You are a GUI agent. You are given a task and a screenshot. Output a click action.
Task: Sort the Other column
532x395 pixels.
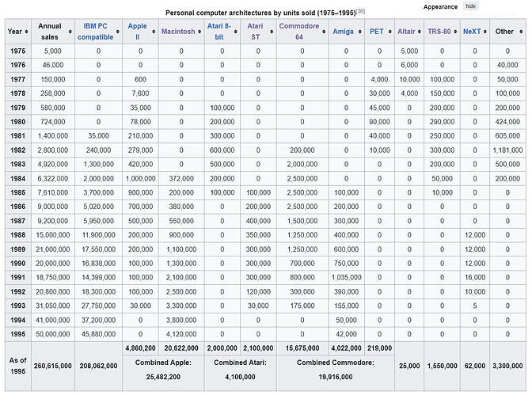click(521, 32)
